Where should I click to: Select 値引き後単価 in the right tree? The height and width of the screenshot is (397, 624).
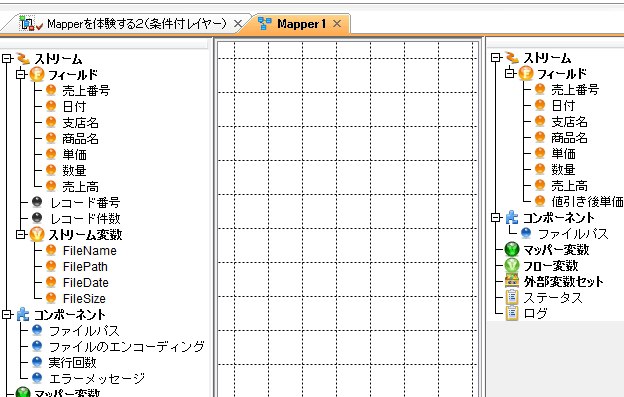pos(587,202)
